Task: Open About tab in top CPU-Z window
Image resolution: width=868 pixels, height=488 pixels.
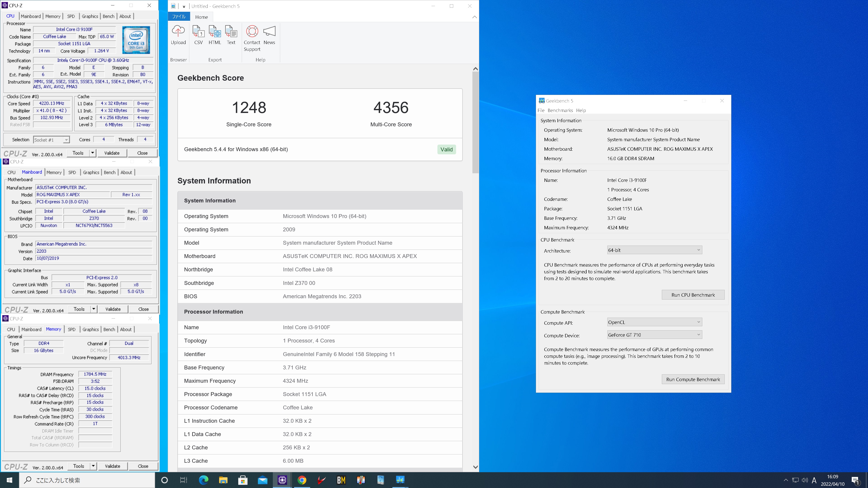Action: 125,16
